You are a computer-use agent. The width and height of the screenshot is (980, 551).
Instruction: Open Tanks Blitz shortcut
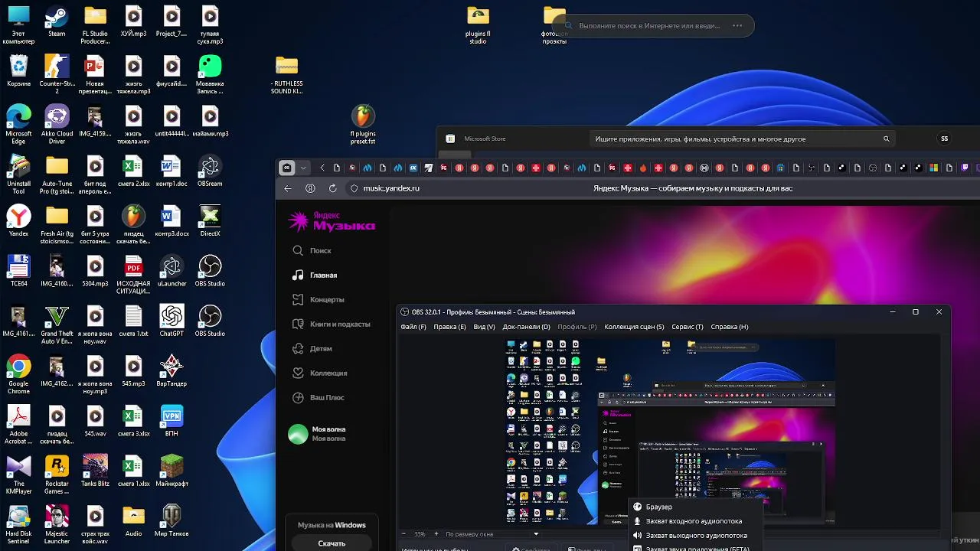click(x=95, y=471)
